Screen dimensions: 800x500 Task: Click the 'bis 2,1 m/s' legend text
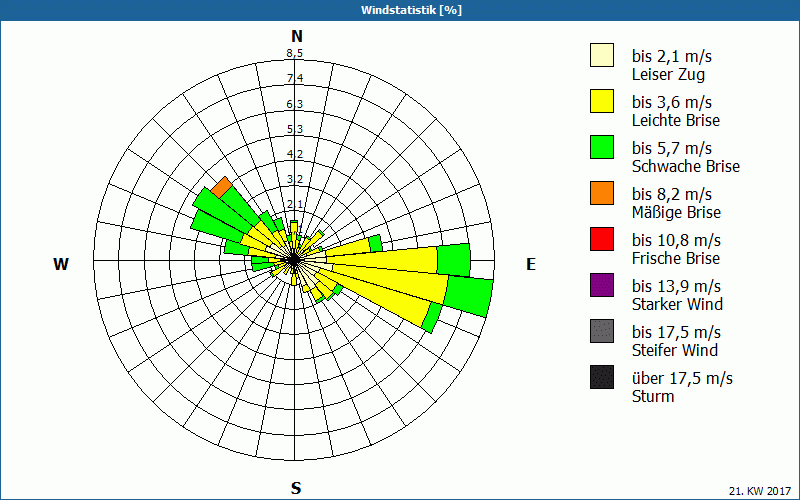pos(671,56)
